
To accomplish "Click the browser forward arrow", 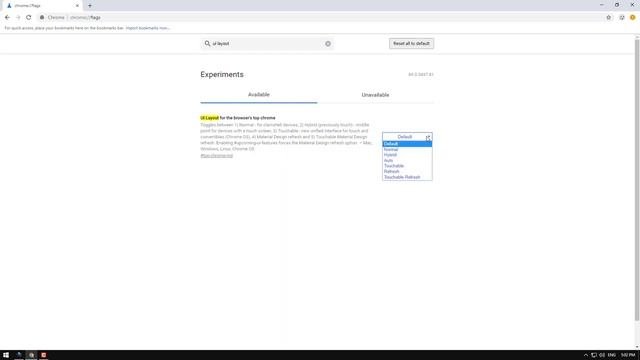I will (18, 18).
